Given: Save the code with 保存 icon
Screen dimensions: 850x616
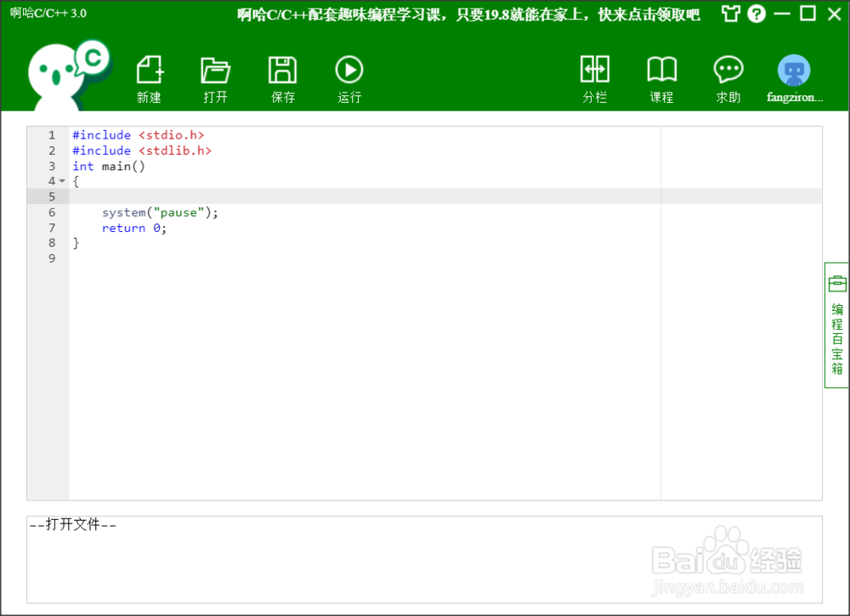Looking at the screenshot, I should pyautogui.click(x=282, y=79).
